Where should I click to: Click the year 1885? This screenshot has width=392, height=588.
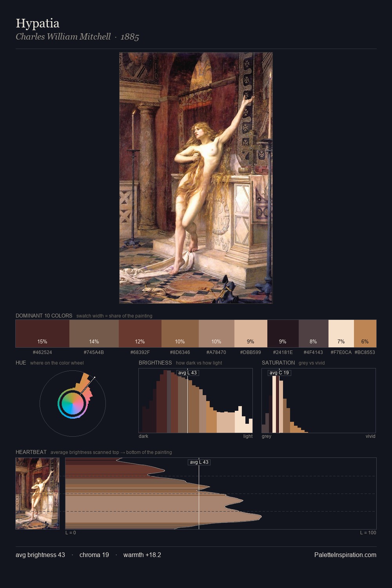click(130, 37)
